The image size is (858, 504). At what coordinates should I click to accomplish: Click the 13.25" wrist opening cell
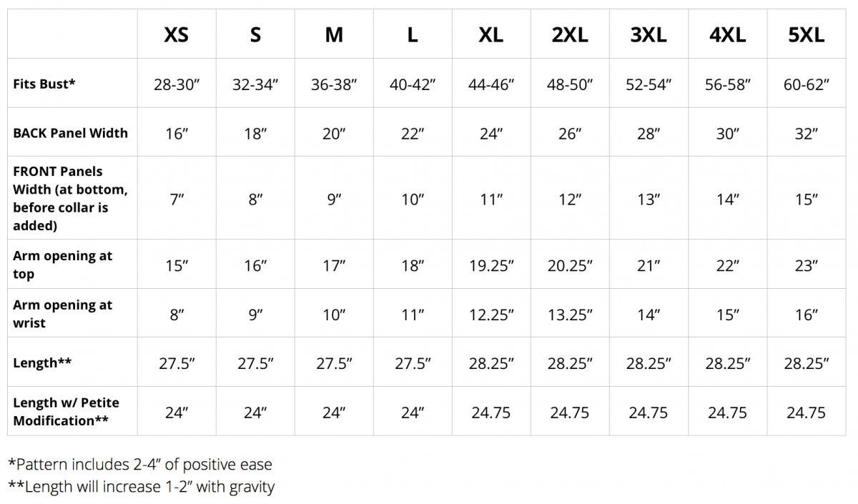(570, 315)
